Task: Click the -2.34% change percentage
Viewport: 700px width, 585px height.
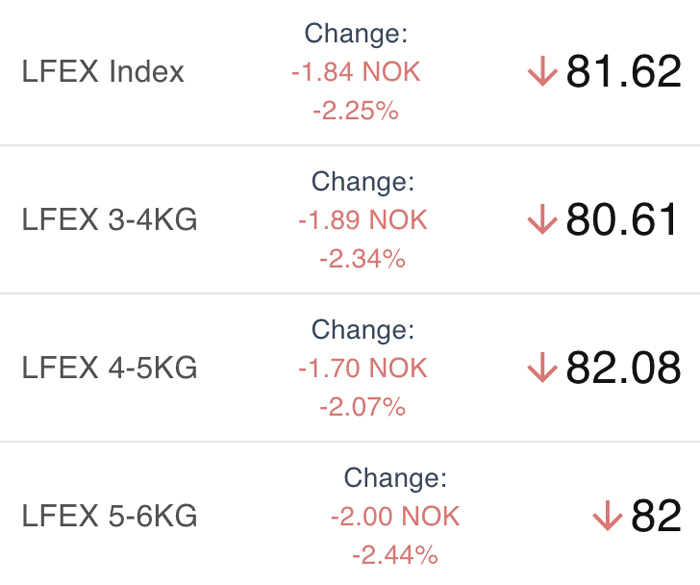Action: pos(362,259)
